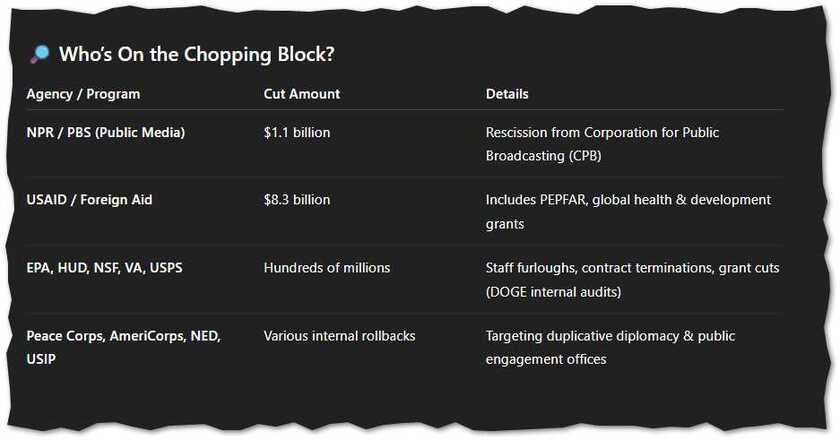
Task: Click the USIP text in last row
Action: click(41, 359)
